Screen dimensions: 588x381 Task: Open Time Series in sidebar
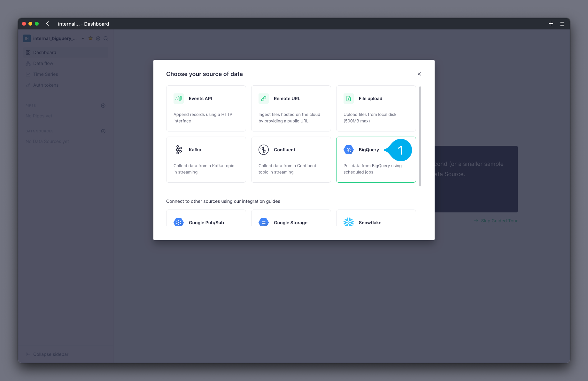tap(66, 74)
